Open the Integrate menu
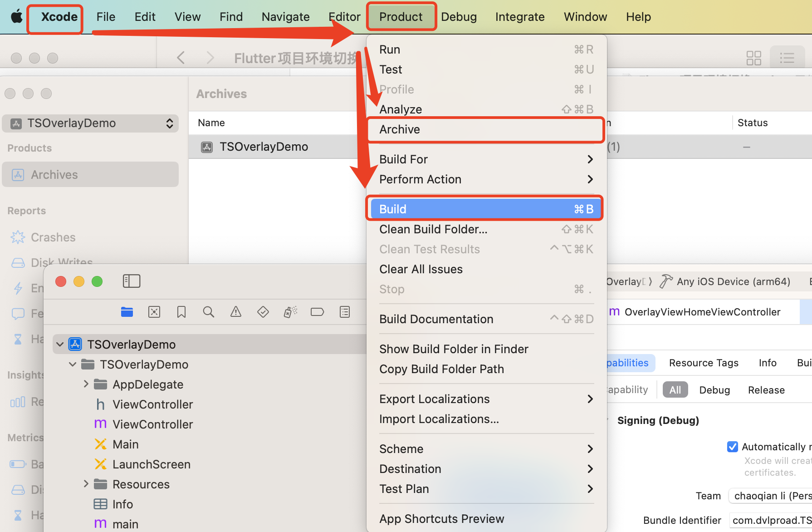Image resolution: width=812 pixels, height=532 pixels. pyautogui.click(x=520, y=17)
